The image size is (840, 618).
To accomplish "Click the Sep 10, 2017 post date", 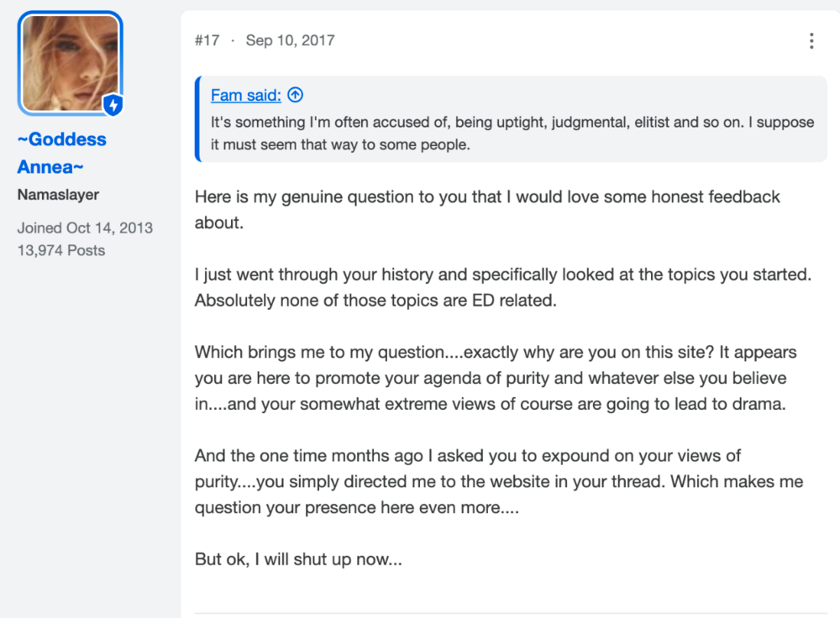I will (291, 40).
